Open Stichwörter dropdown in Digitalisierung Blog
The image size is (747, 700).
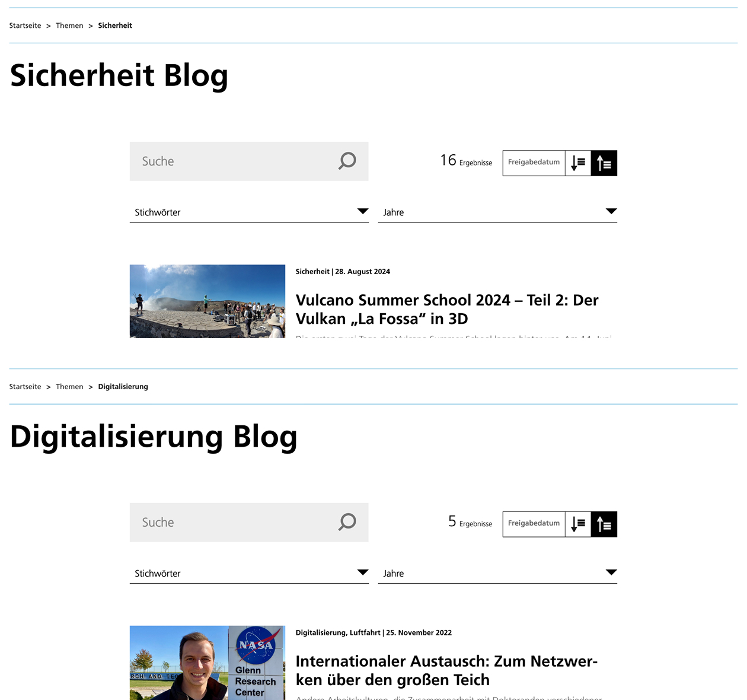point(249,574)
